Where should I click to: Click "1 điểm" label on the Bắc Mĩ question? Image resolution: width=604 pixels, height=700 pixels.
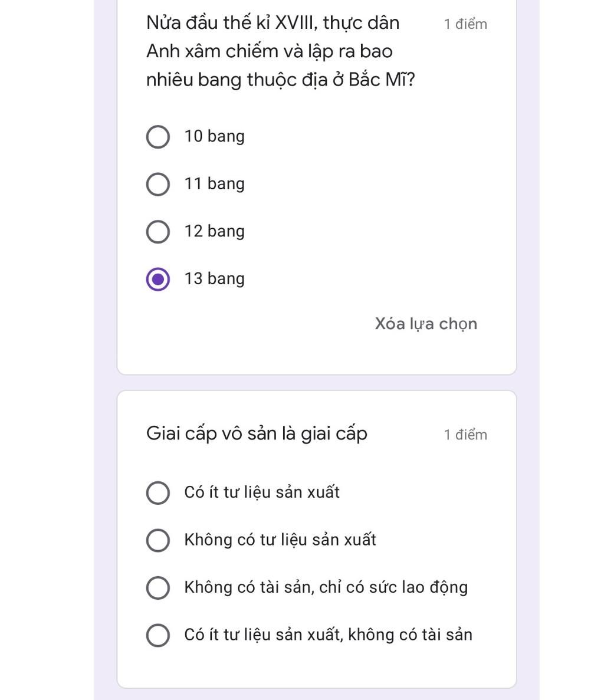(x=465, y=24)
